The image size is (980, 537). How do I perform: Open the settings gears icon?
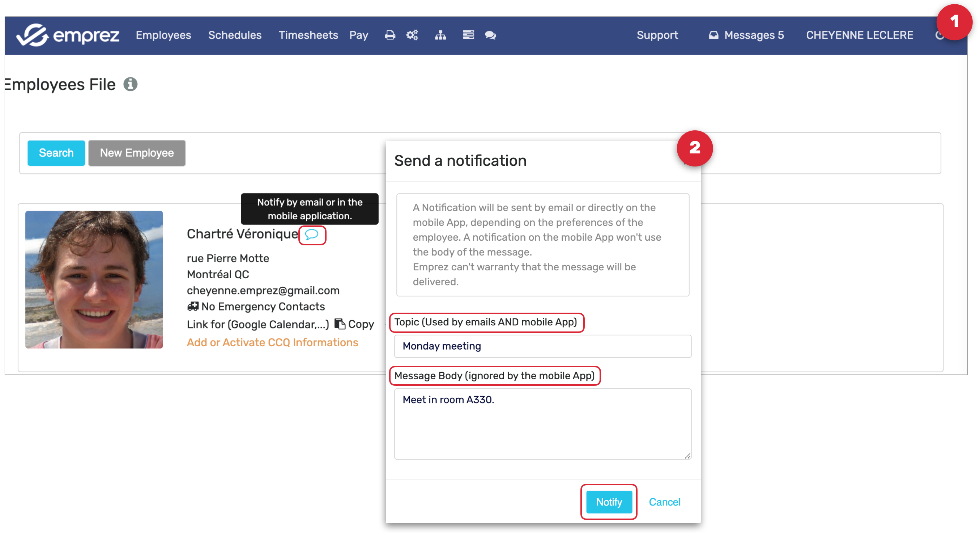click(x=412, y=35)
